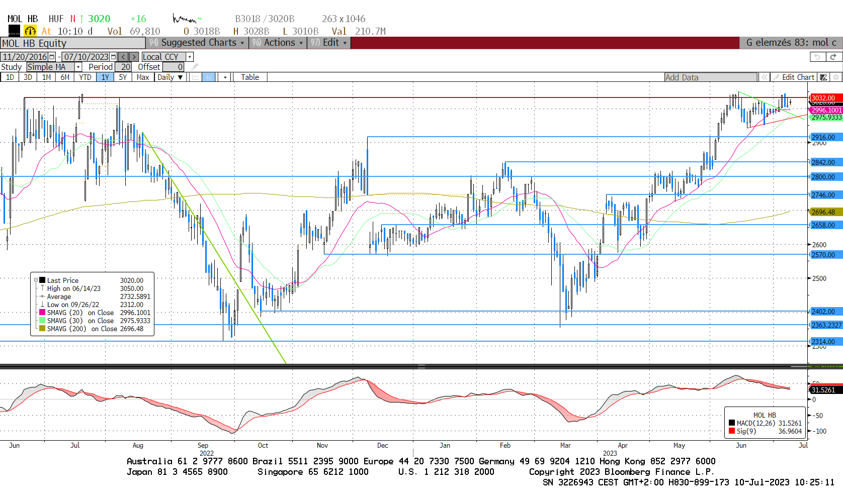Click the undo arrow button
The image size is (843, 504).
click(x=817, y=57)
